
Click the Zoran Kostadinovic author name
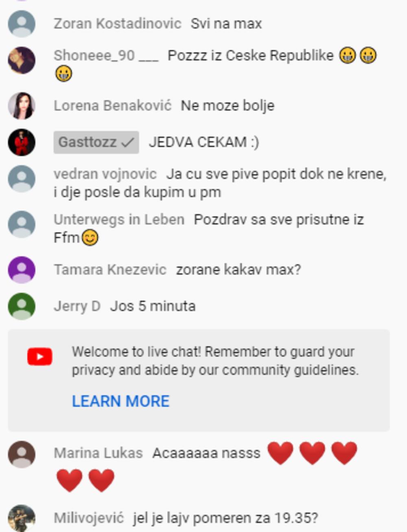point(117,24)
